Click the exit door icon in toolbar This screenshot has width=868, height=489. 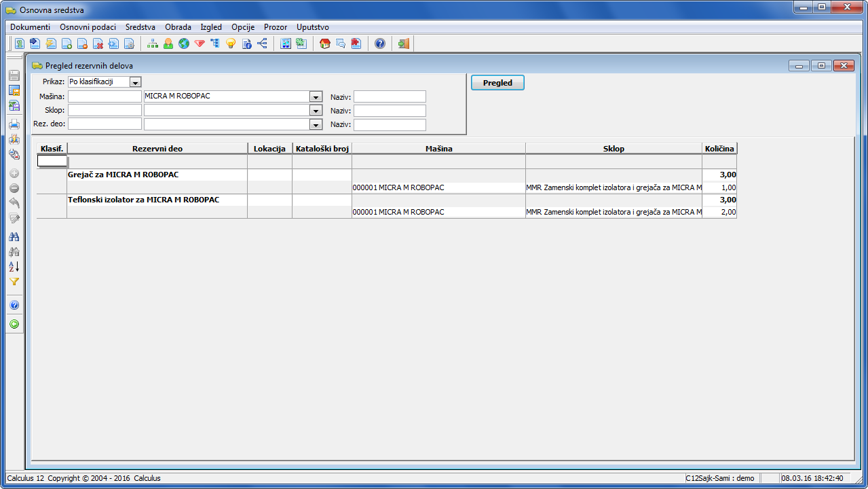(x=404, y=43)
